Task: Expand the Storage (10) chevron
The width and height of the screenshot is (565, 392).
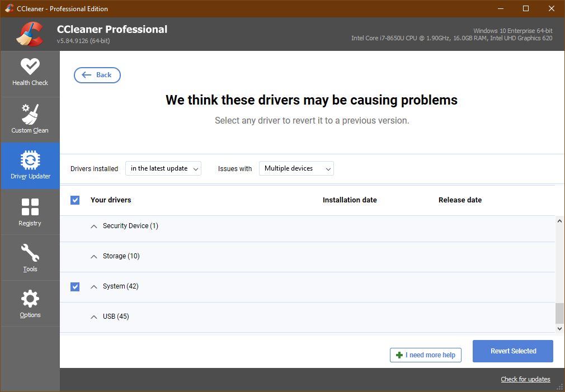Action: point(93,257)
